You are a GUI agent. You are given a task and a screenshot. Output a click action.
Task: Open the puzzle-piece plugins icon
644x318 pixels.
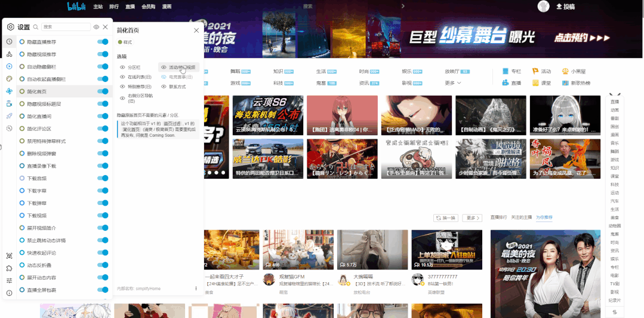pyautogui.click(x=9, y=268)
